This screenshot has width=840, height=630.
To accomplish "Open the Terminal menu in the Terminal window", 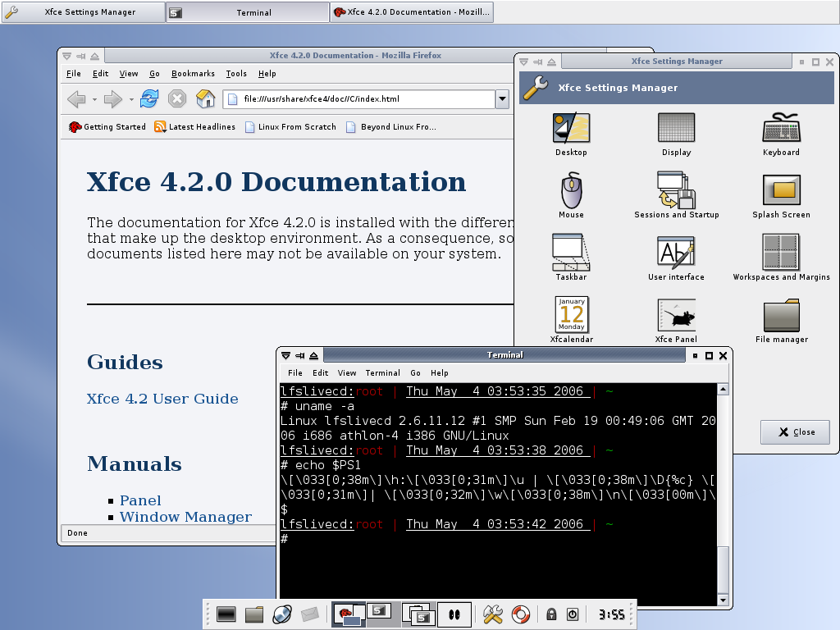I will point(382,373).
